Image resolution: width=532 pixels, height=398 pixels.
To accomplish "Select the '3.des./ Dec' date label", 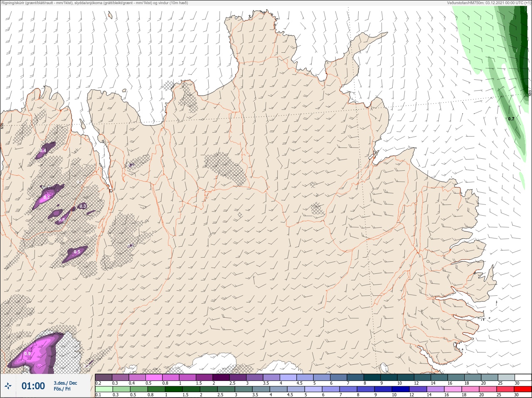I will pyautogui.click(x=65, y=383).
